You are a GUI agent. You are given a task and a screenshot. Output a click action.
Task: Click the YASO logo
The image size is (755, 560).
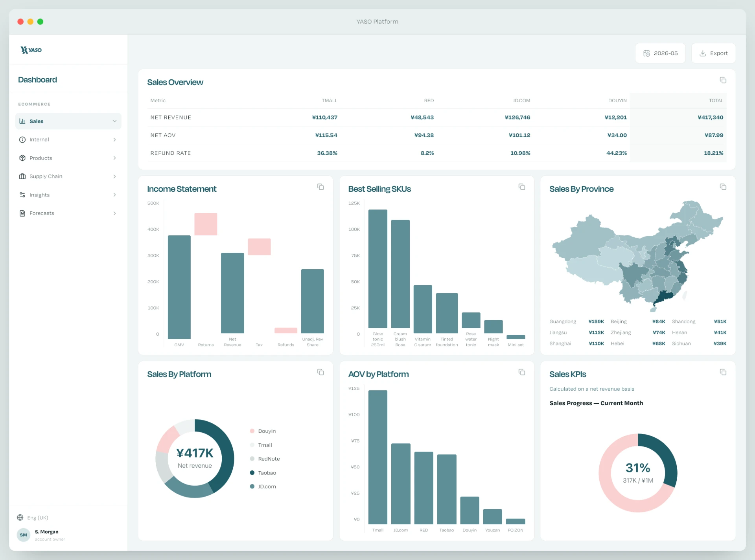pyautogui.click(x=31, y=50)
